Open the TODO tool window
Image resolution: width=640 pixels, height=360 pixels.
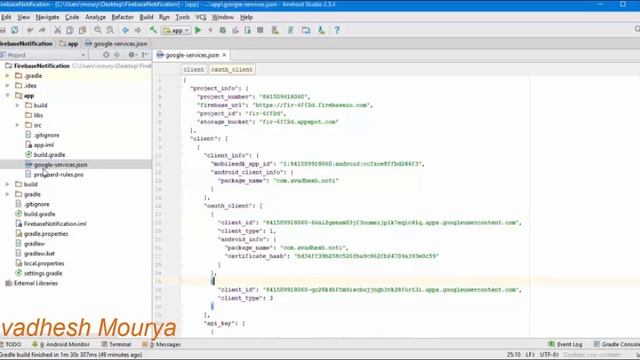[11, 344]
